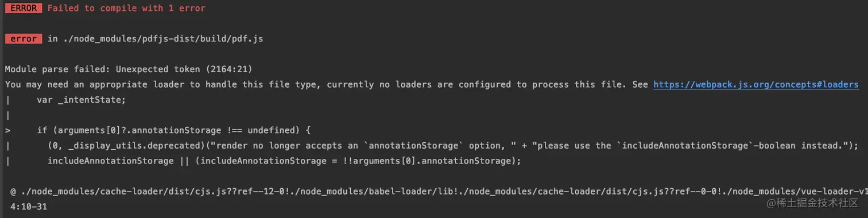This screenshot has width=868, height=218.
Task: Click the '>' marker on the error line
Action: coord(7,130)
